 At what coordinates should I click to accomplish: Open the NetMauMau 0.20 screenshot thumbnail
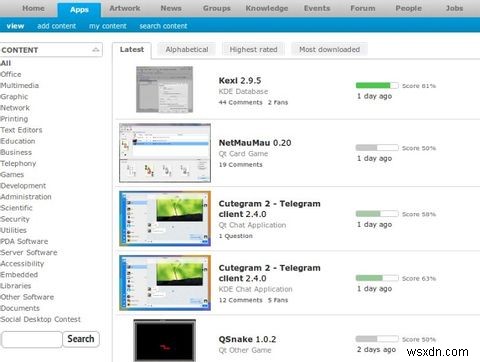click(x=165, y=153)
